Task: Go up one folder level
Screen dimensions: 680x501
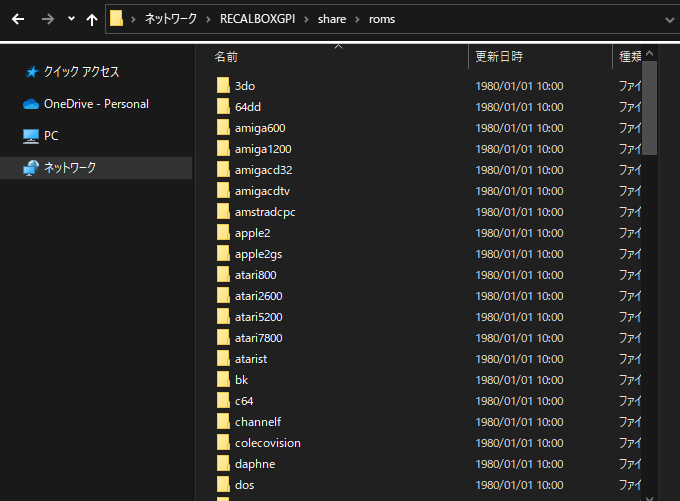Action: (x=92, y=20)
